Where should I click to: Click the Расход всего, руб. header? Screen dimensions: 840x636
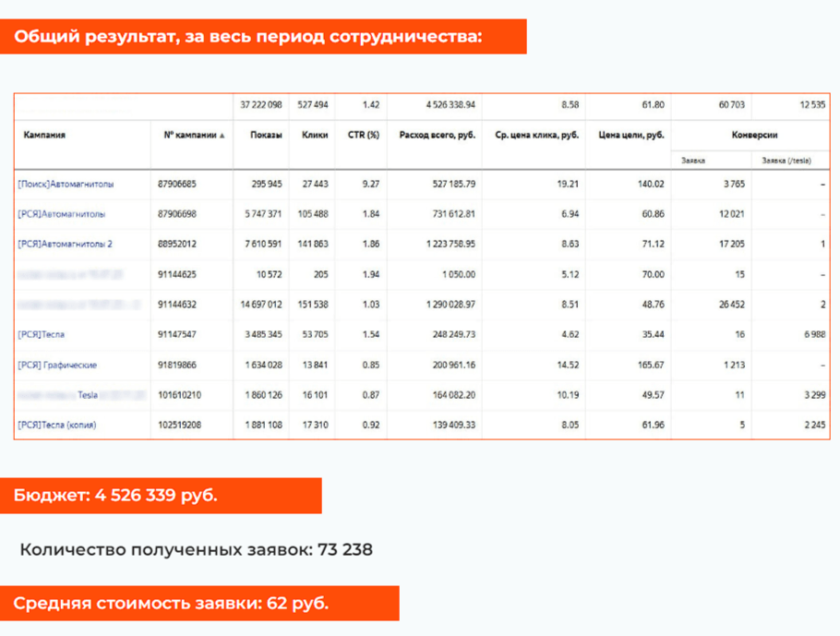click(x=438, y=135)
